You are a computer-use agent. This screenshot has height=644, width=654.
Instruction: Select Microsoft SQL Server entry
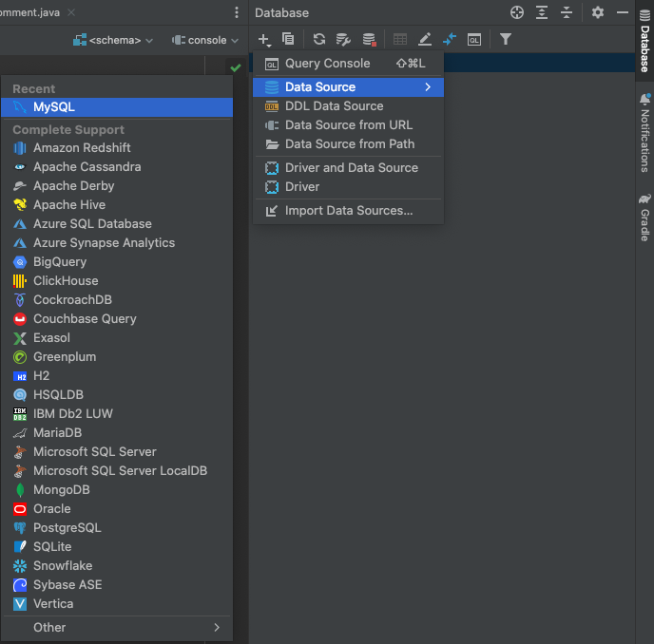point(117,452)
